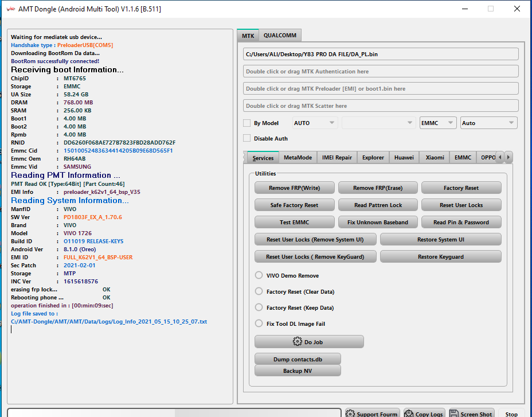Click the Copy Logs bug icon
Viewport: 532px width, 417px height.
pos(409,414)
